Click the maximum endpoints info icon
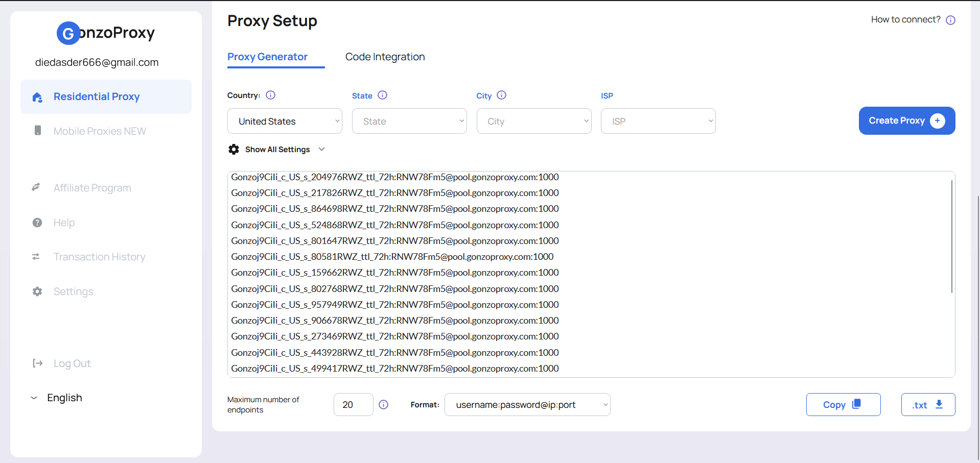The image size is (980, 463). coord(384,404)
